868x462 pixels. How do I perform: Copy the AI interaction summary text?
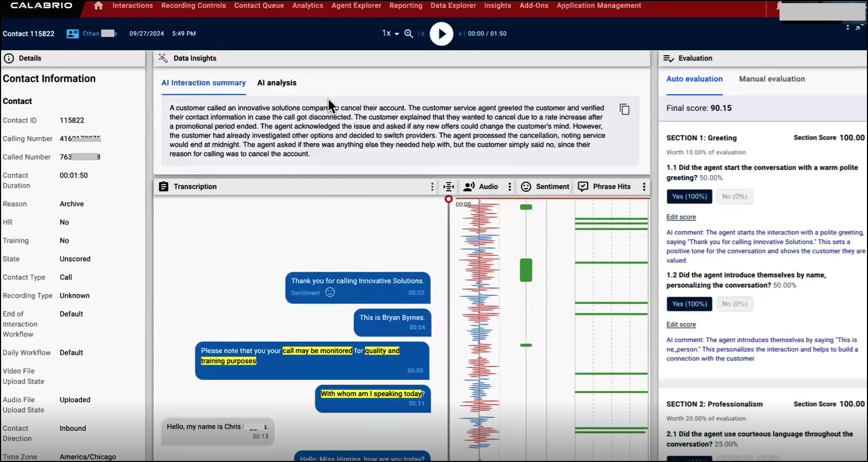[625, 109]
